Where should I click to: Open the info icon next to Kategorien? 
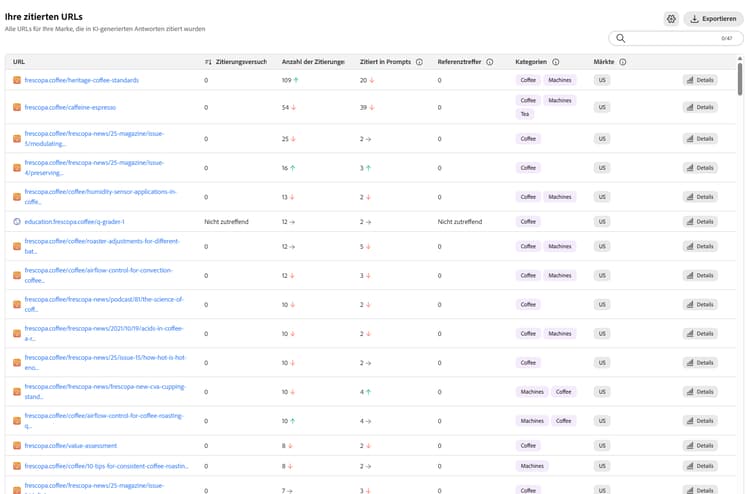click(555, 62)
